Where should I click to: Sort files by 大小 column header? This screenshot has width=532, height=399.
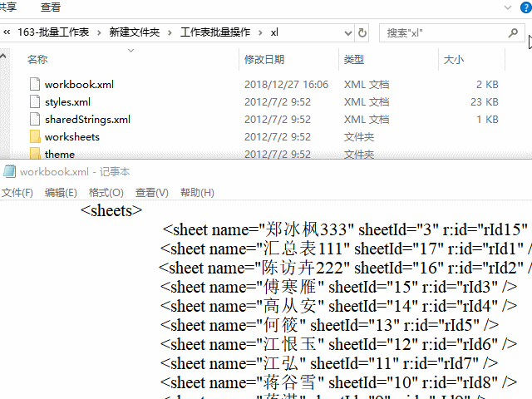[x=454, y=59]
